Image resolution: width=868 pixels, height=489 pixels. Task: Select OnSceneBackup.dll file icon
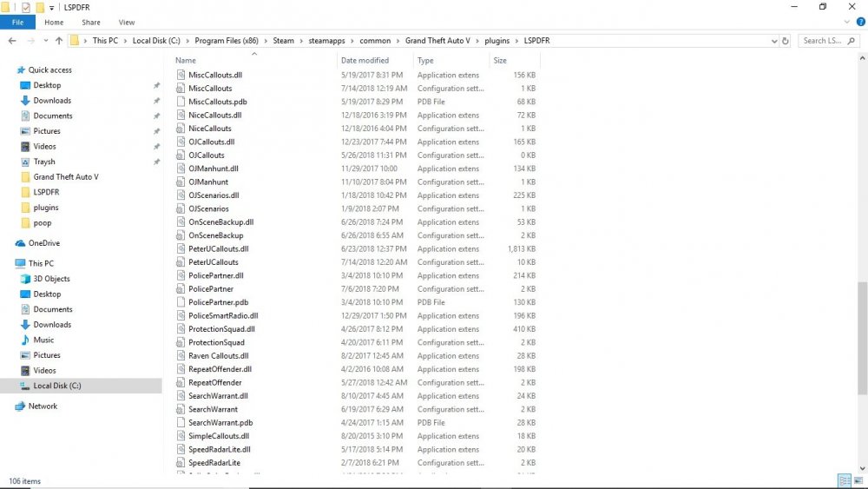[x=181, y=222]
